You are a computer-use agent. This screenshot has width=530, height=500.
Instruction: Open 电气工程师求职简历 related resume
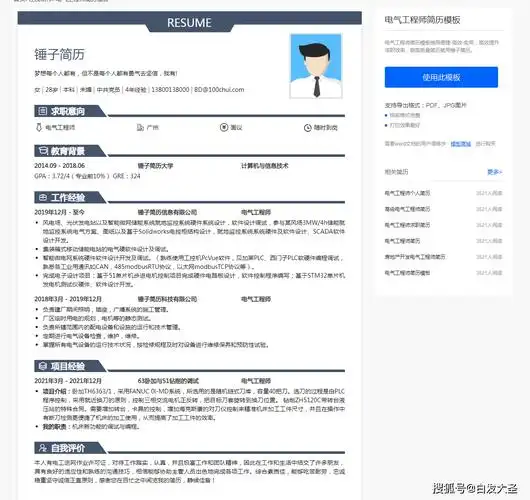tap(407, 225)
